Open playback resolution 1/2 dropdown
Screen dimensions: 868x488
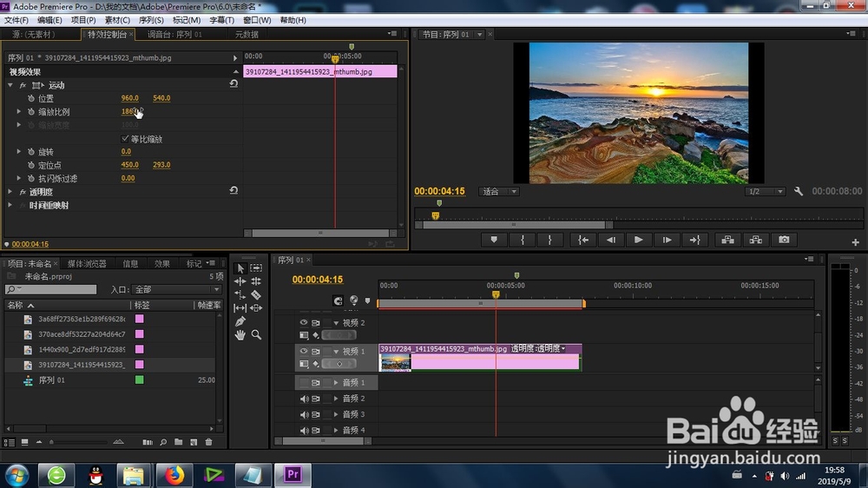point(765,192)
